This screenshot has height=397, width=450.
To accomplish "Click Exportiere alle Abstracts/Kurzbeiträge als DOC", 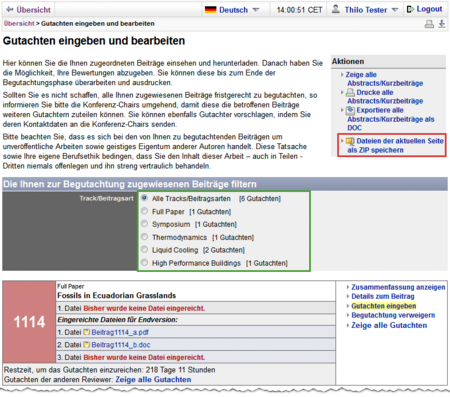I will point(391,119).
